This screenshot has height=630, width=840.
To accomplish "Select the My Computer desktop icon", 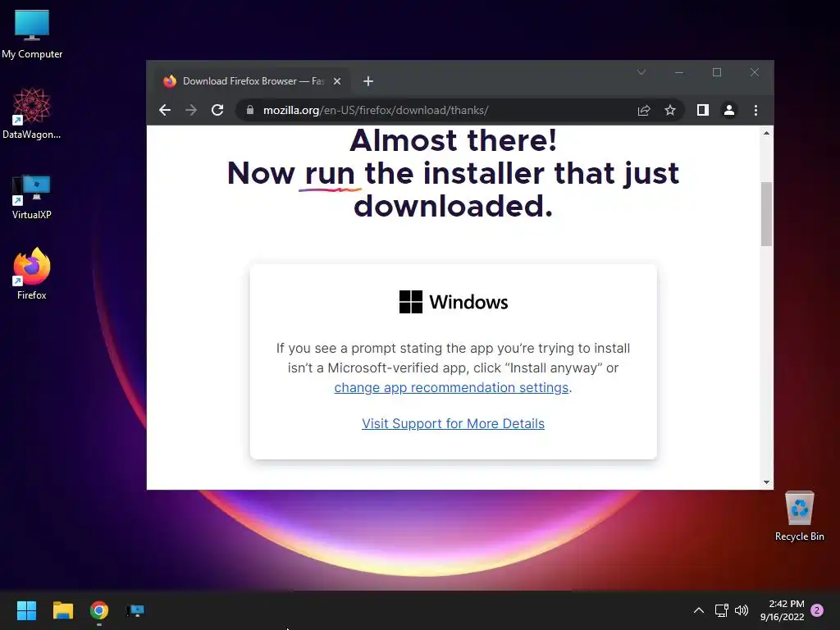I will click(x=32, y=34).
